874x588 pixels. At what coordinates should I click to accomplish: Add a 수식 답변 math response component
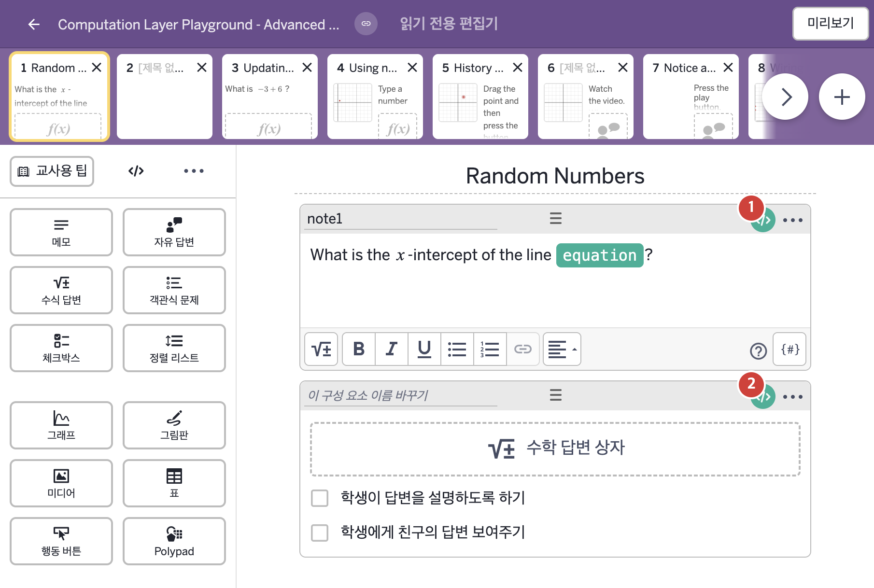tap(61, 290)
